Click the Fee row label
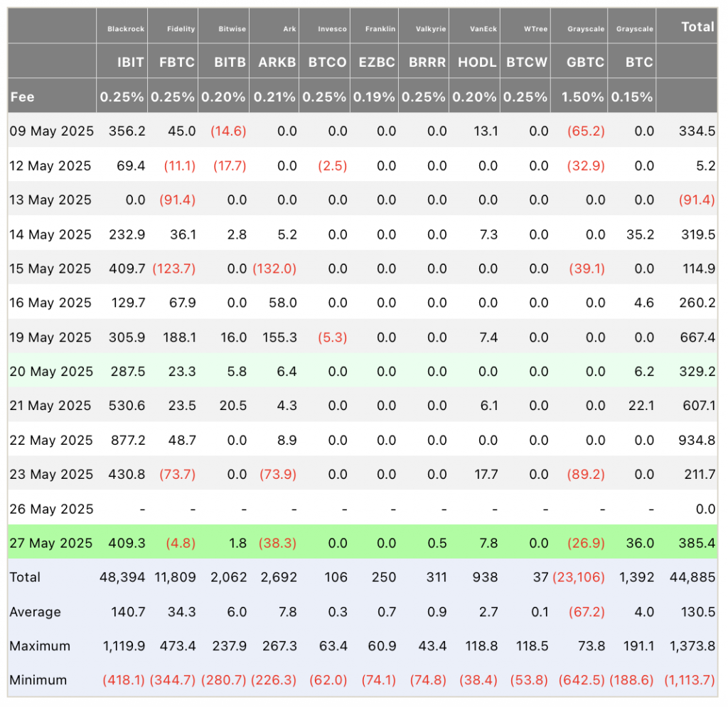 coord(22,97)
